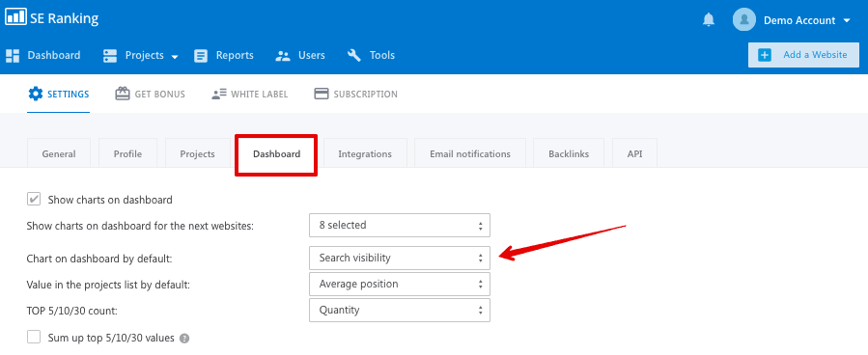The width and height of the screenshot is (868, 355).
Task: Click the Add a Website button
Action: [x=803, y=55]
